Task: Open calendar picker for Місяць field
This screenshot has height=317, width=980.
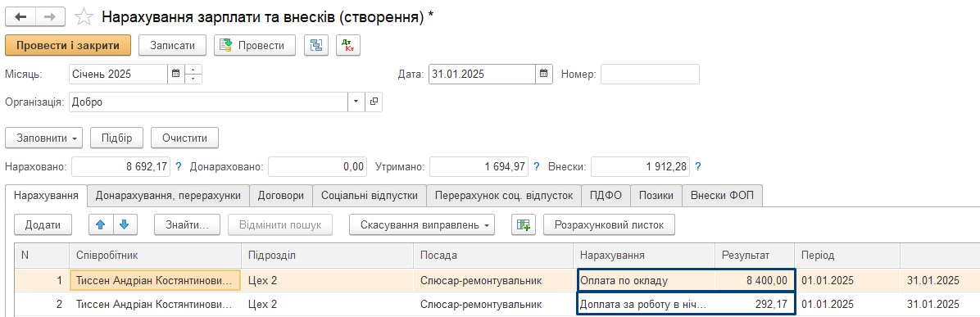Action: coord(175,74)
